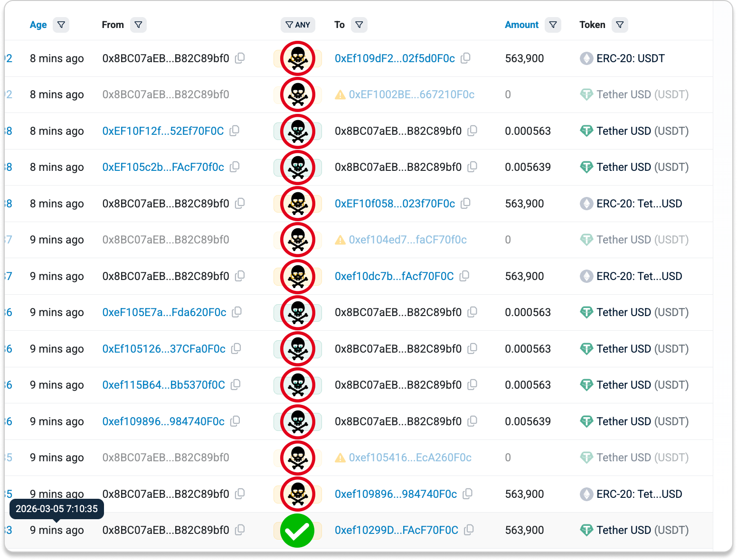737x560 pixels.
Task: Click the Amount column header link
Action: pyautogui.click(x=521, y=25)
